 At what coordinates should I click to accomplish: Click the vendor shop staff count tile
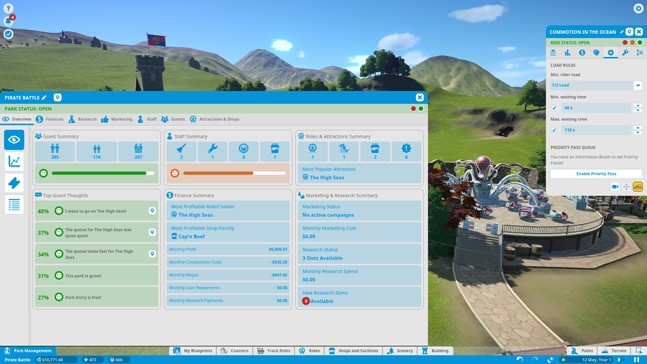pyautogui.click(x=274, y=151)
